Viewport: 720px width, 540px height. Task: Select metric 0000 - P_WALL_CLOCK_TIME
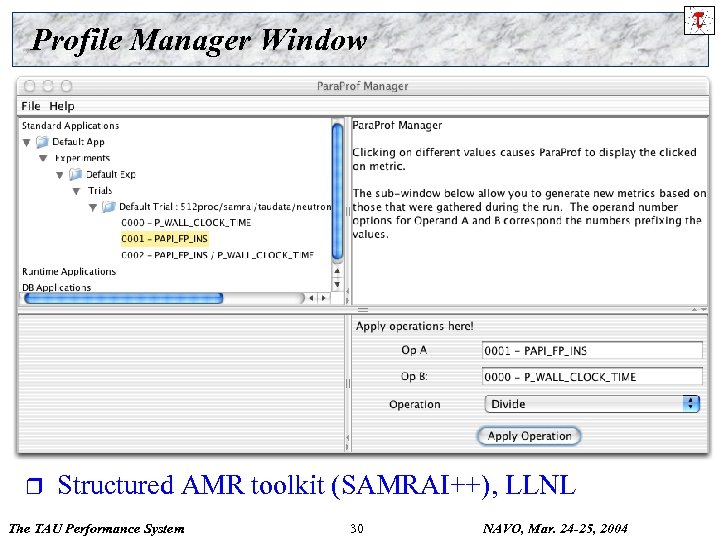[186, 223]
